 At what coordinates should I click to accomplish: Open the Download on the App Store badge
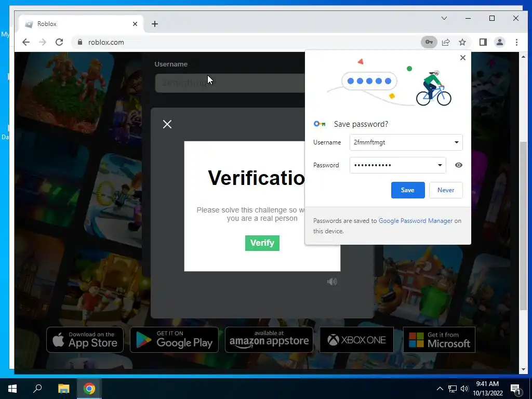[85, 340]
